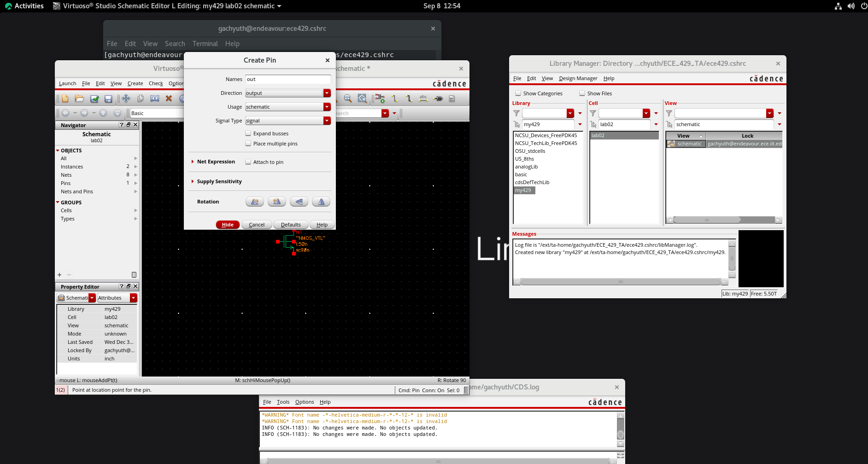Open the View filter dropdown in Library Manager
This screenshot has height=464, width=868.
770,113
